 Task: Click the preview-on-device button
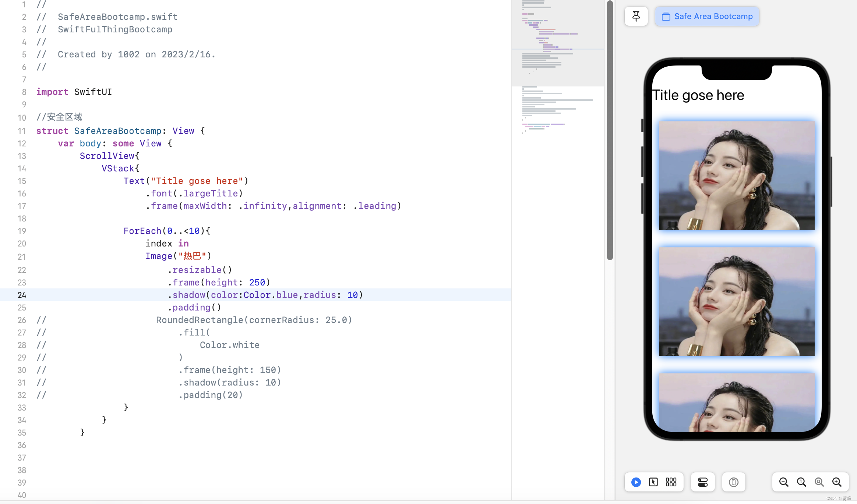[x=733, y=482]
